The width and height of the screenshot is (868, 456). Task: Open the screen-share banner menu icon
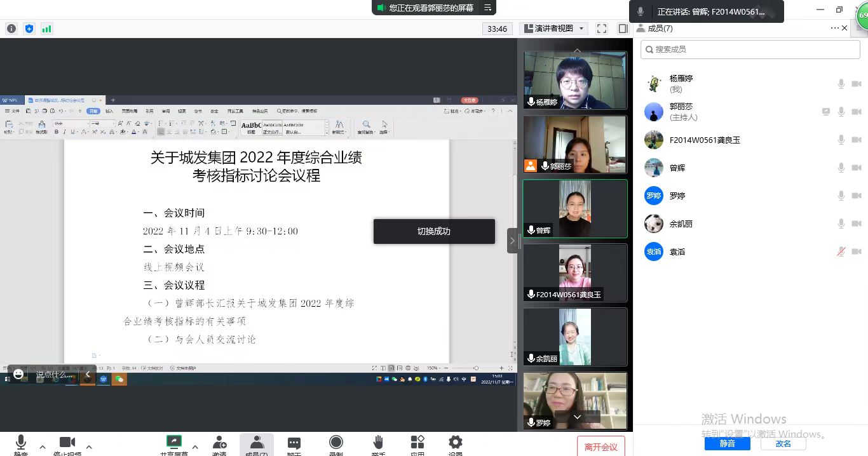487,8
